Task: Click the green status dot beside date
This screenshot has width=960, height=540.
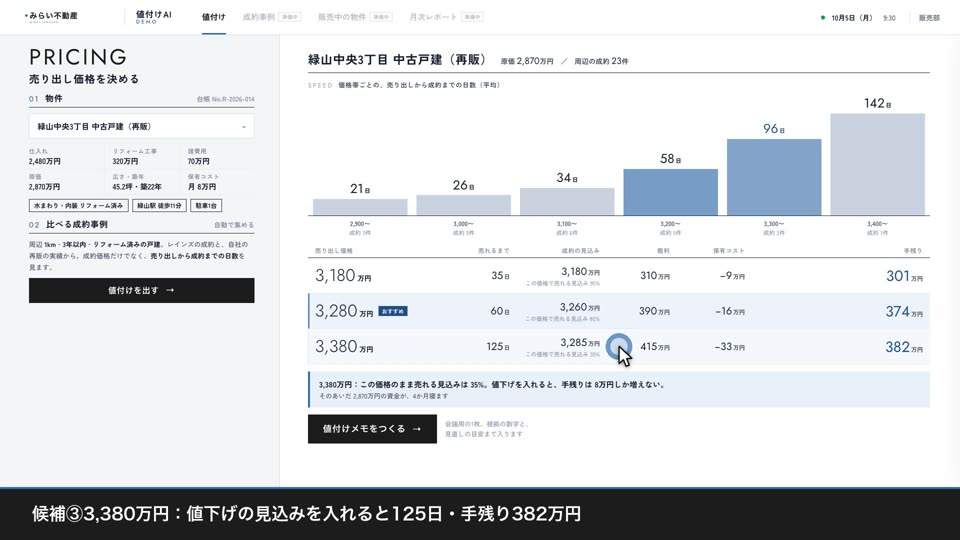Action: coord(823,18)
